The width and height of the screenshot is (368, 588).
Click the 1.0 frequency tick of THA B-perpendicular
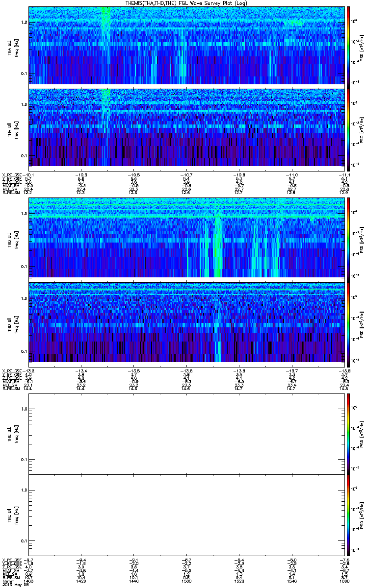pyautogui.click(x=24, y=23)
